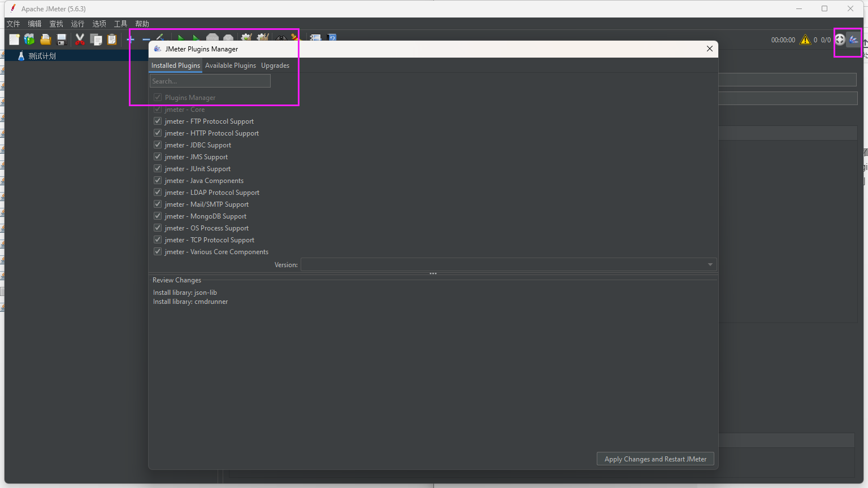Click the Clear results gear-broom icon
The height and width of the screenshot is (488, 868).
246,37
